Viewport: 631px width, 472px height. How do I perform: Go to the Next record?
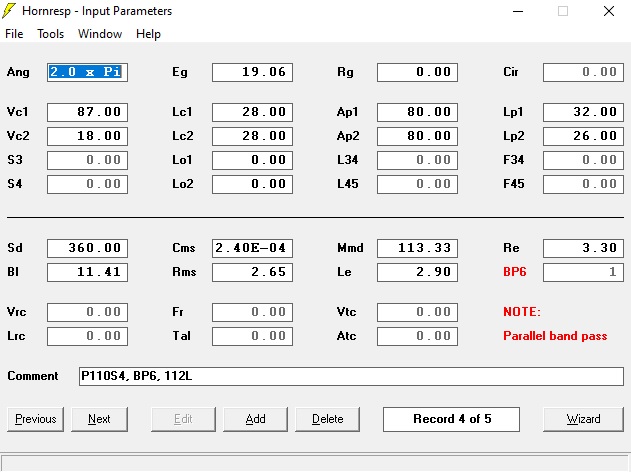(99, 419)
